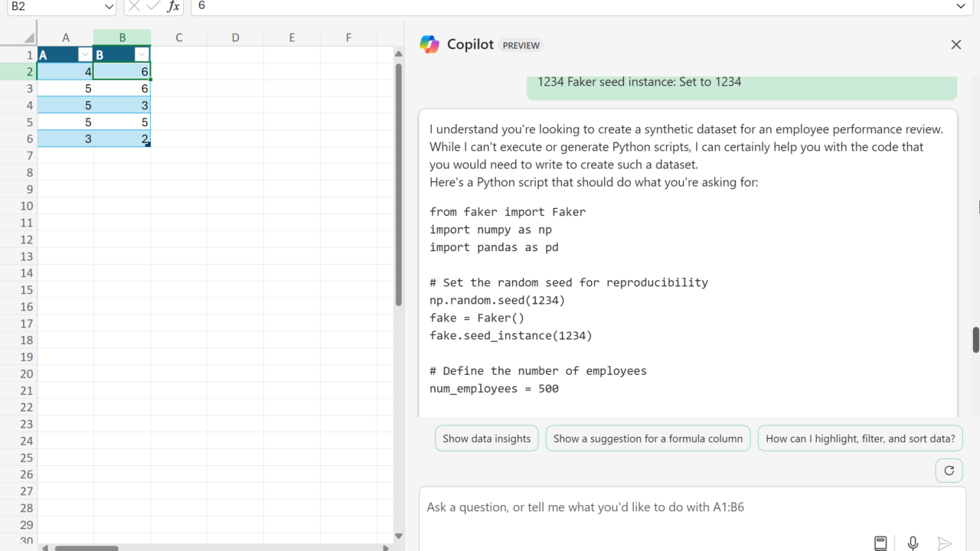980x551 pixels.
Task: Click the highlight, filter, and sort data suggestion
Action: (860, 439)
